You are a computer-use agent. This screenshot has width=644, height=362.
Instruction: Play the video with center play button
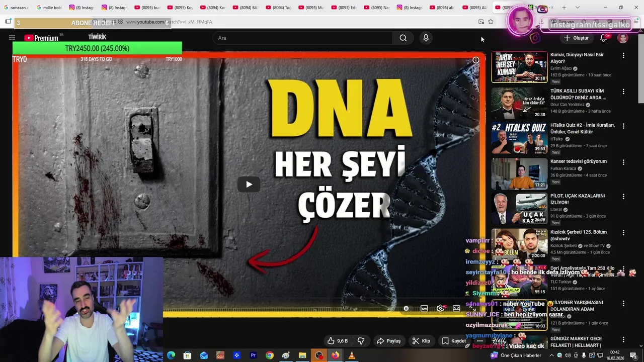pos(249,185)
